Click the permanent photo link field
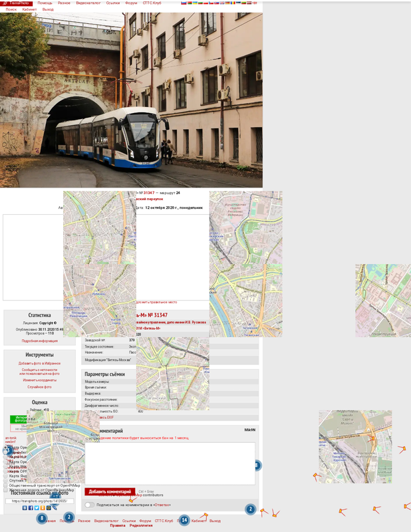 (39, 501)
